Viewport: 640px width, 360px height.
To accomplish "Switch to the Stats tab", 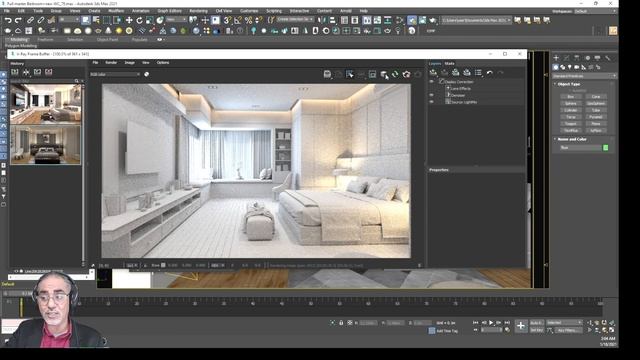I will tap(449, 63).
